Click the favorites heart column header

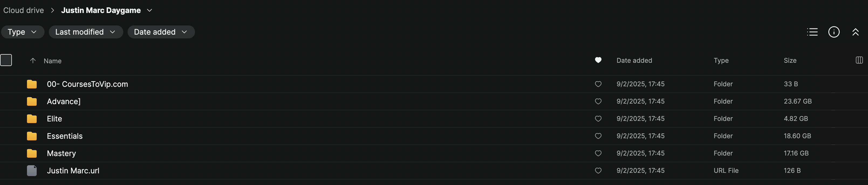pos(598,60)
